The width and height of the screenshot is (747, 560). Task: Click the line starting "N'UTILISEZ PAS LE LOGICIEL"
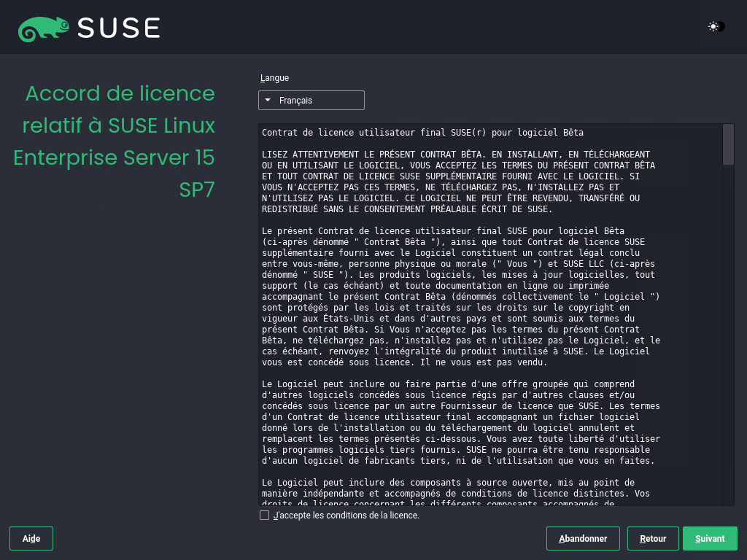[451, 198]
